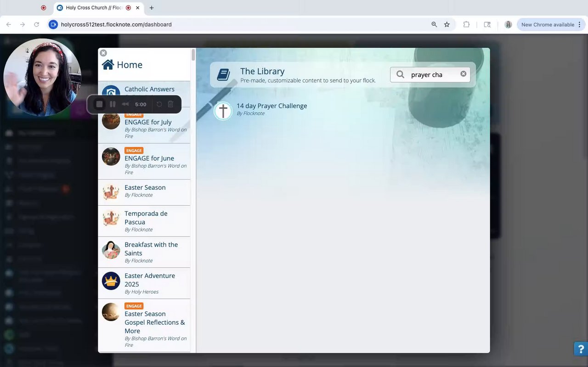This screenshot has height=367, width=588.
Task: Click the Chrome forward arrow
Action: [23, 24]
